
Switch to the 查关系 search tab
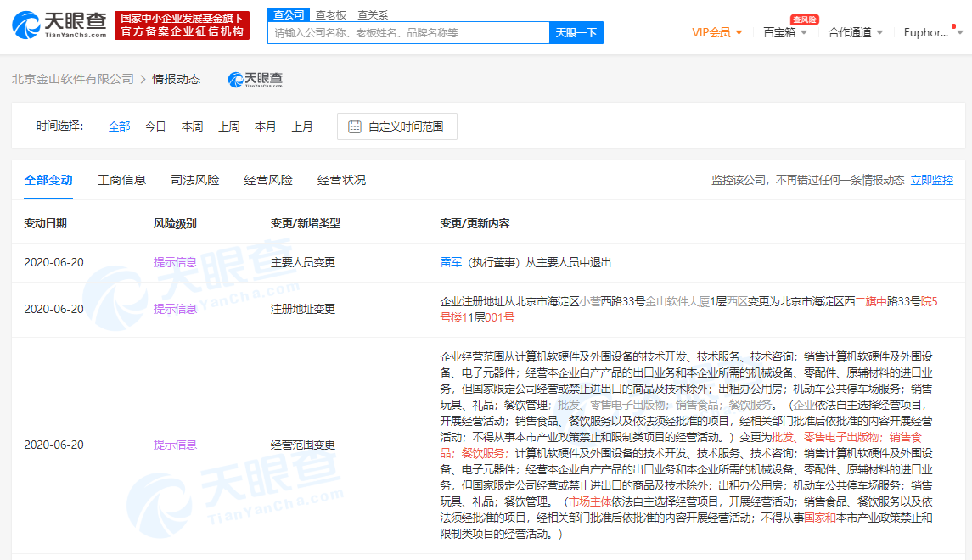pyautogui.click(x=373, y=14)
